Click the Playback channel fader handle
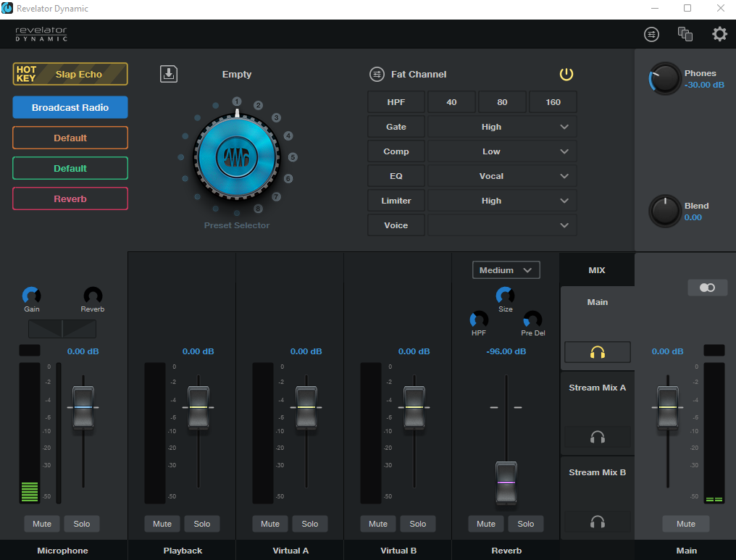Image resolution: width=736 pixels, height=560 pixels. tap(198, 407)
